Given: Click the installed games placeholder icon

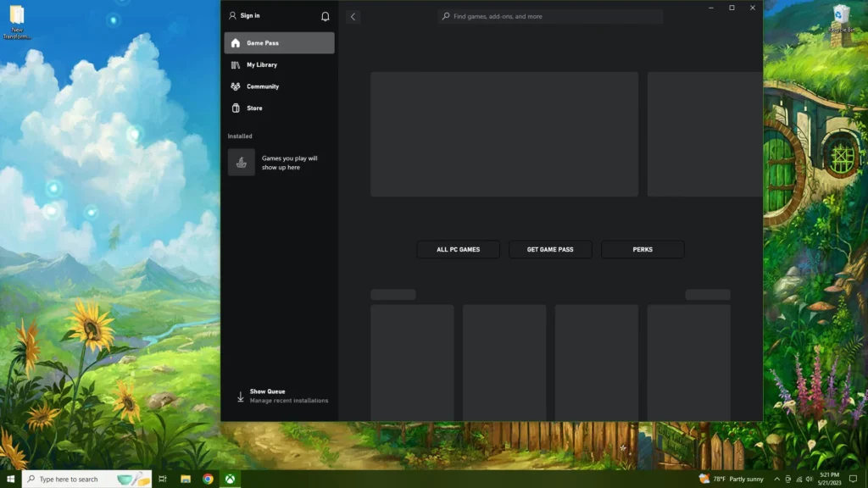Looking at the screenshot, I should [x=242, y=162].
